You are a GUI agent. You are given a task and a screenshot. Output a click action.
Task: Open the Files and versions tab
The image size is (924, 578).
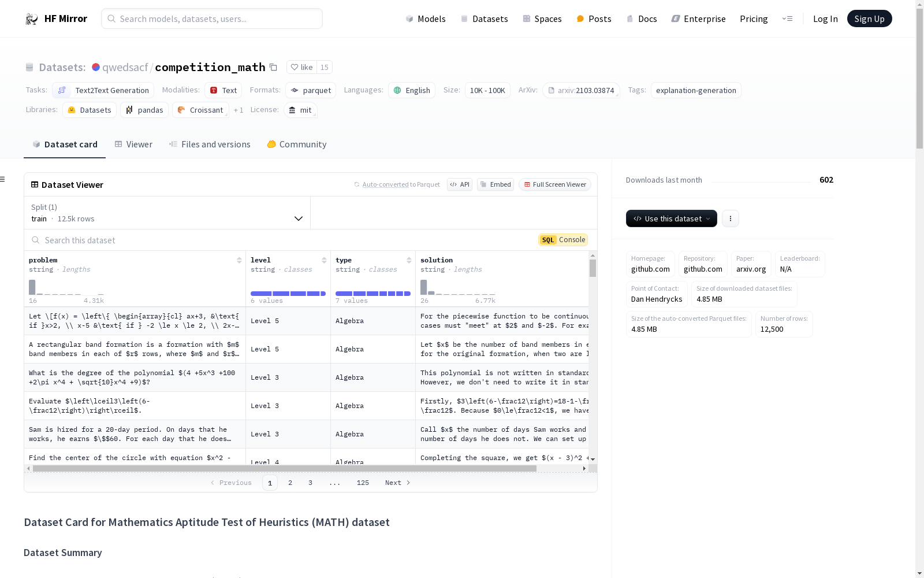tap(210, 144)
